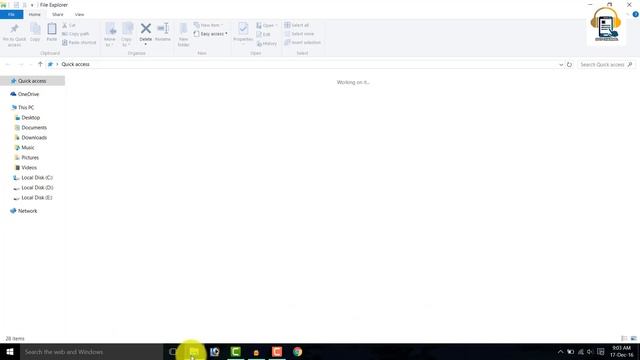Click the Windows Start button
This screenshot has height=360, width=640.
click(x=10, y=351)
